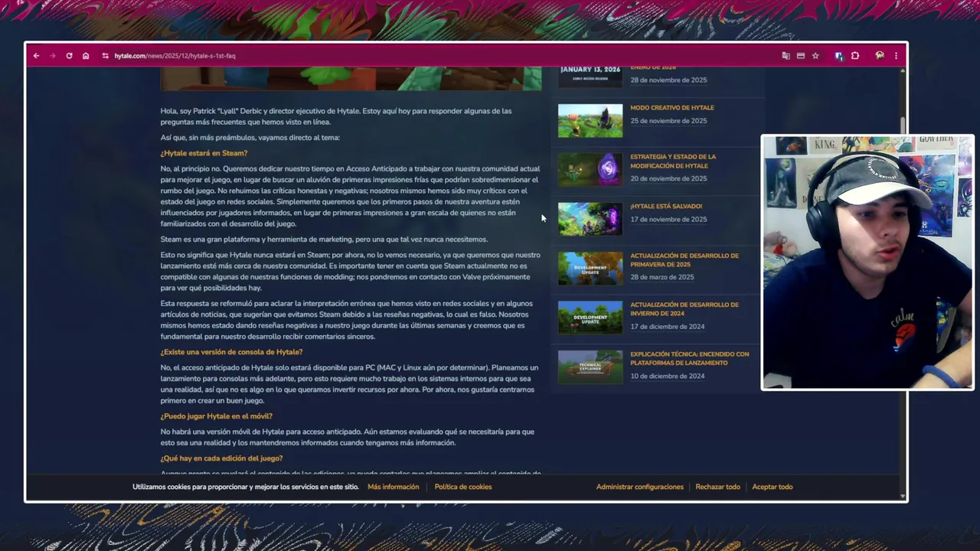This screenshot has height=551, width=980.
Task: Click the page vertical scrollbar thumb
Action: tap(903, 125)
